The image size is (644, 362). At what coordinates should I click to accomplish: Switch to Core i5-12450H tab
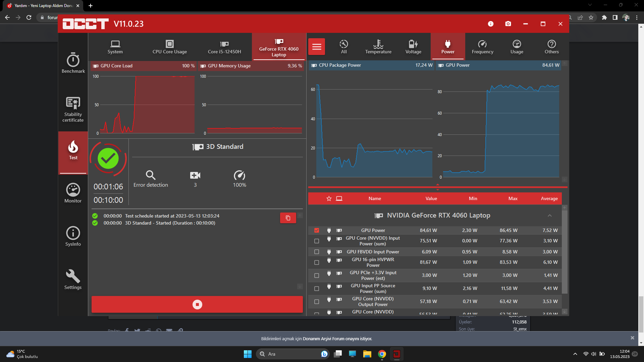click(x=224, y=47)
